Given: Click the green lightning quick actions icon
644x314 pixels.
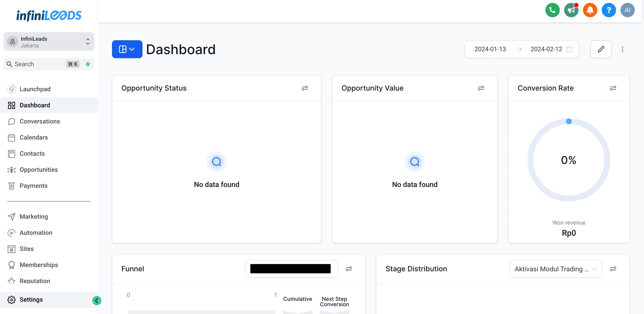Looking at the screenshot, I should pyautogui.click(x=88, y=64).
